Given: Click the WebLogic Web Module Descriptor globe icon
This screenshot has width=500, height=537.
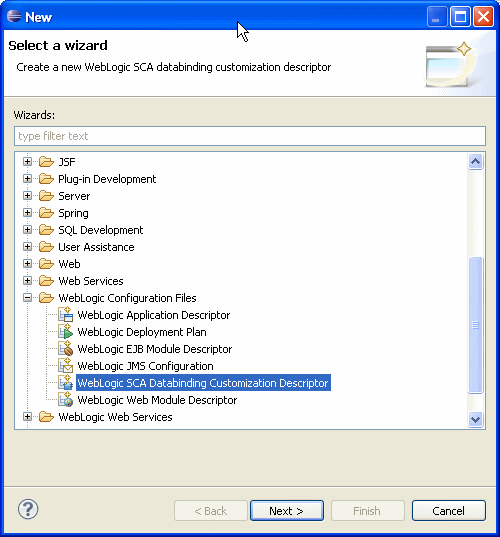Looking at the screenshot, I should pos(66,400).
